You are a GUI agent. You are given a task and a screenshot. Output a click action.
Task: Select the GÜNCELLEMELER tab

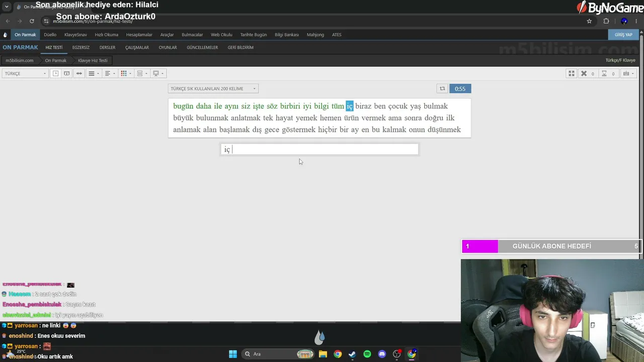(x=202, y=47)
